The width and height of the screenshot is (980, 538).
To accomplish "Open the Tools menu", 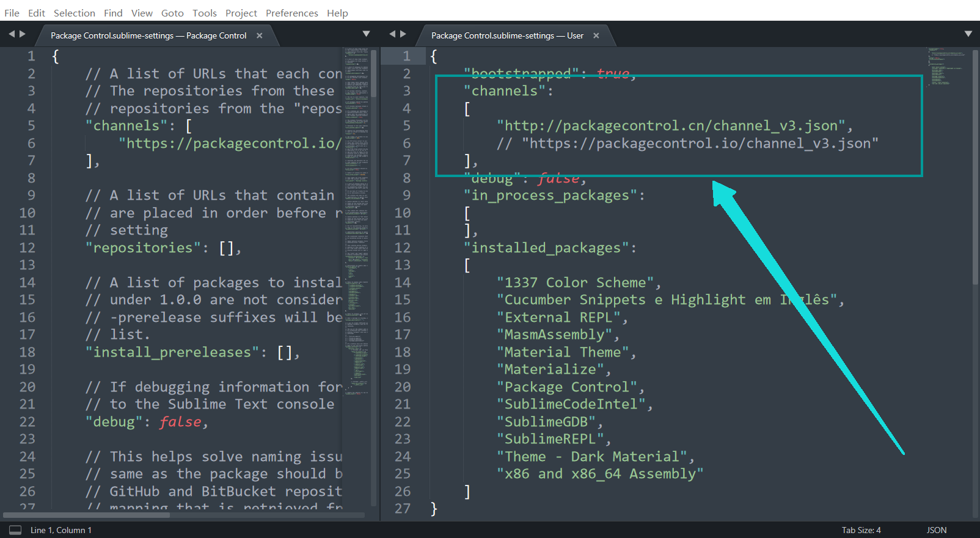I will pyautogui.click(x=205, y=13).
